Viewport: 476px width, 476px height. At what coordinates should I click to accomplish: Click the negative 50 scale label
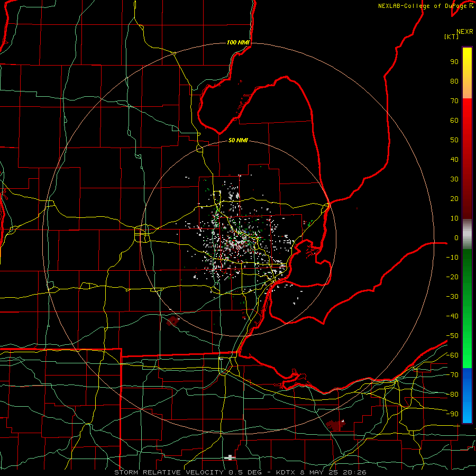[x=452, y=336]
